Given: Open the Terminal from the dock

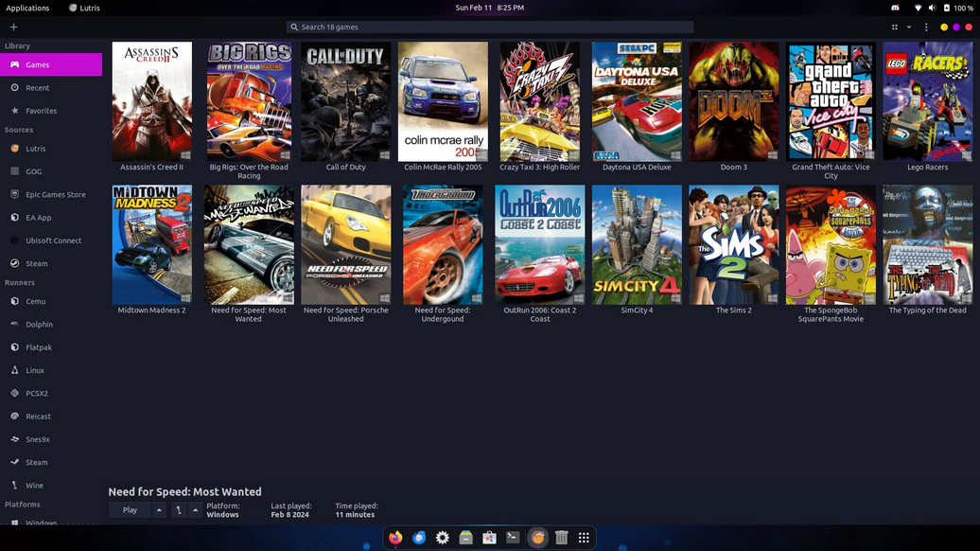Looking at the screenshot, I should [513, 537].
